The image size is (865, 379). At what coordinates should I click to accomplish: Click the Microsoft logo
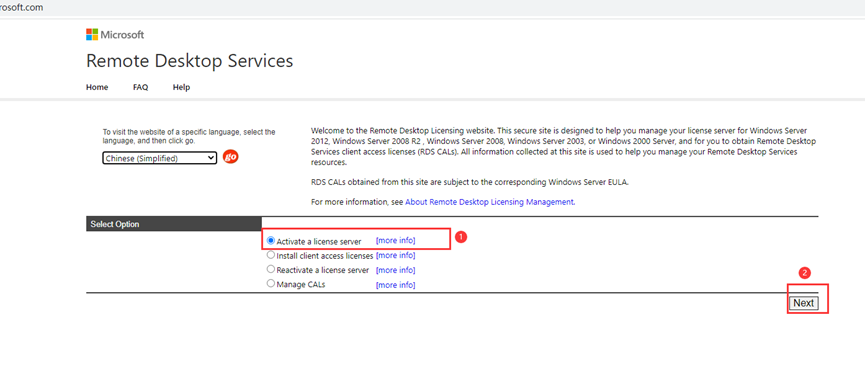point(115,35)
